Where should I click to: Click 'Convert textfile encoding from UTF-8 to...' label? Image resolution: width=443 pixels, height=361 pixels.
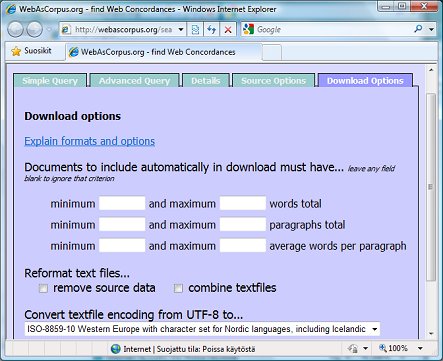(x=134, y=314)
